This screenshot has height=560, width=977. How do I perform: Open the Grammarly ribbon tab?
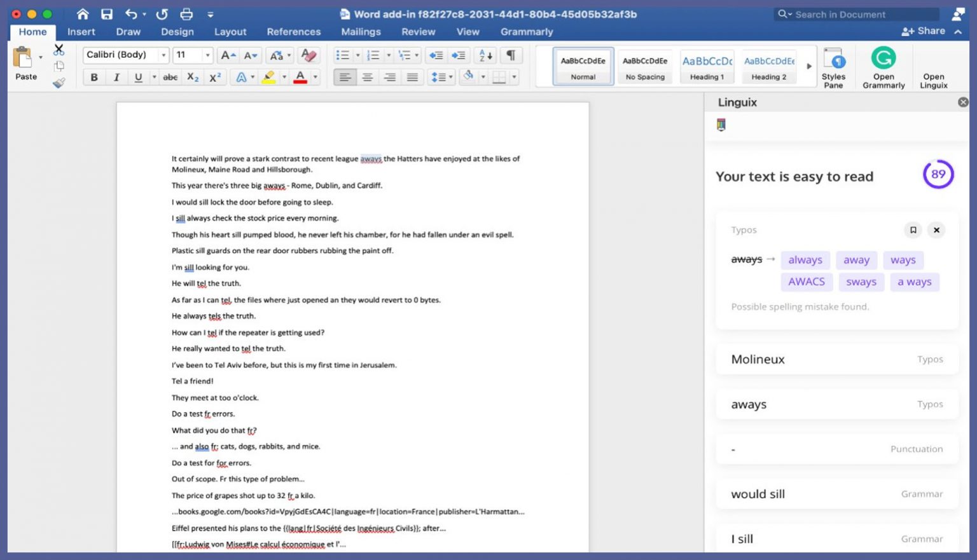526,32
